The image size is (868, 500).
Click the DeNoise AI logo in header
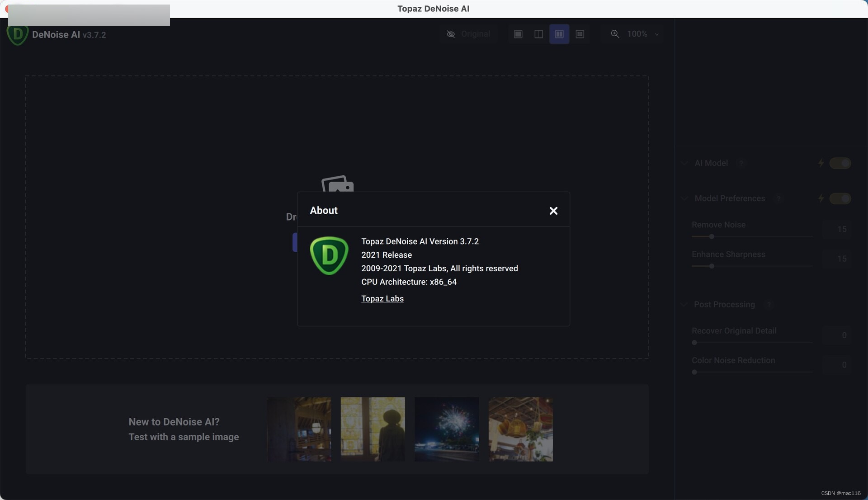click(18, 35)
